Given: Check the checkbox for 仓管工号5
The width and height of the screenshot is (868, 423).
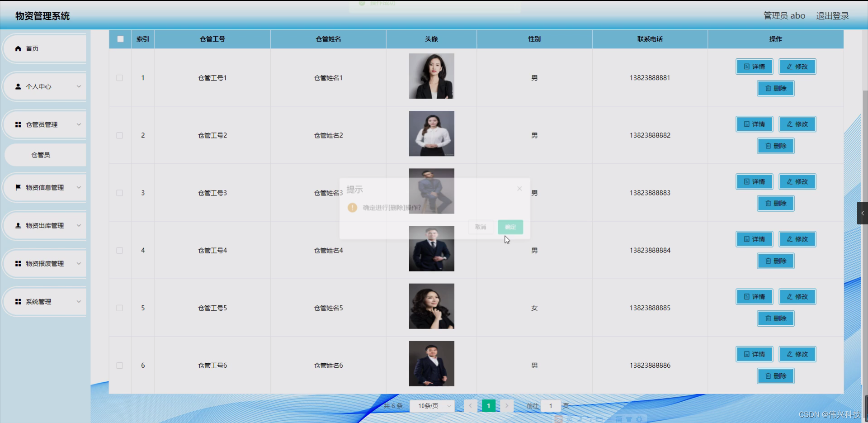Looking at the screenshot, I should point(119,308).
